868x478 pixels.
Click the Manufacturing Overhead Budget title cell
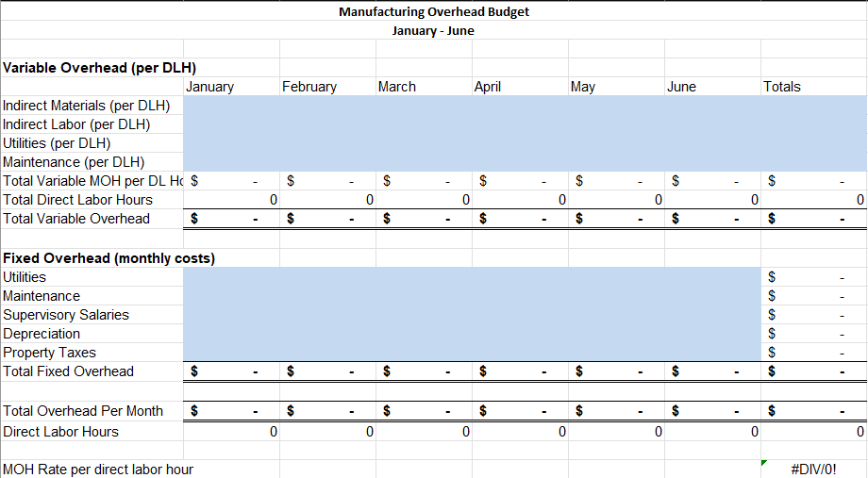point(433,11)
